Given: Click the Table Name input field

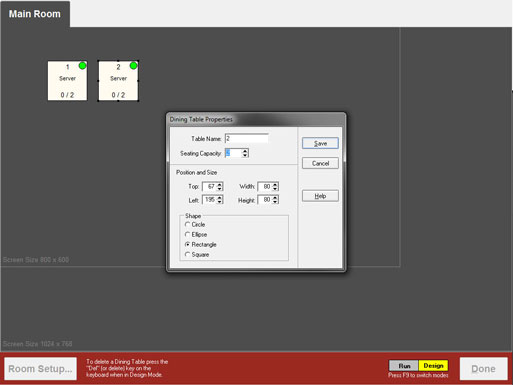Looking at the screenshot, I should click(x=247, y=139).
